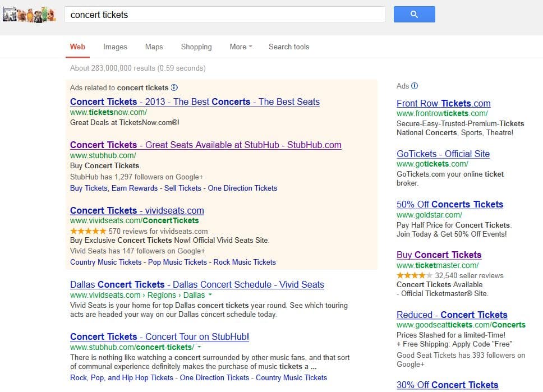Open 'Front Row Tickets.com' ad
Viewport: 543px width, 392px height.
coord(444,104)
